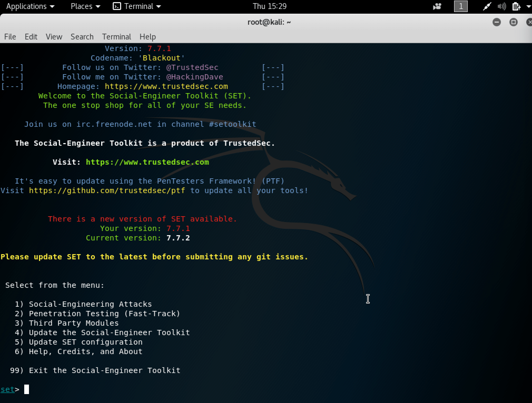Open the View menu
Viewport: 532px width, 403px height.
point(54,37)
